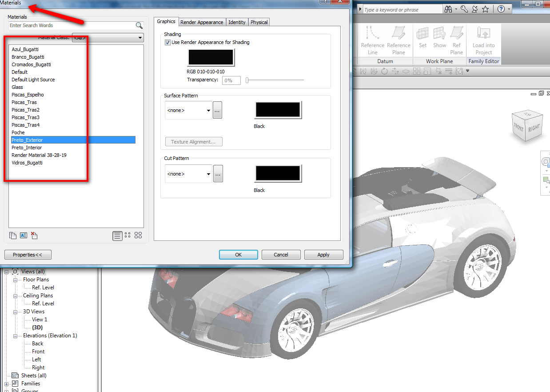Toggle Use Render Appearance for Shading checkbox

click(167, 42)
